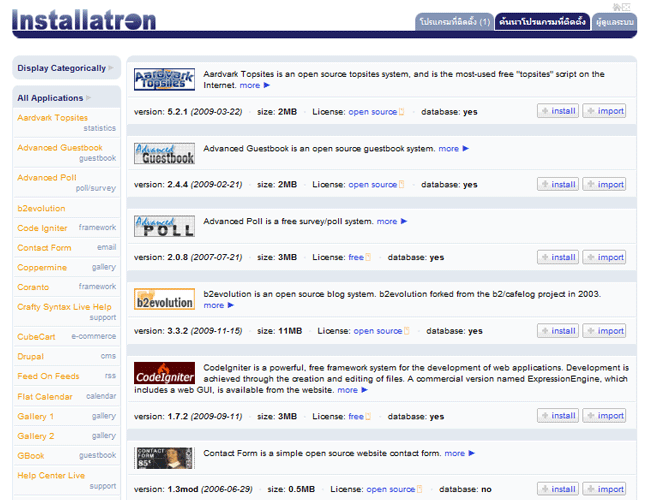The width and height of the screenshot is (650, 500).
Task: Import Advanced Guestbook
Action: (x=604, y=184)
